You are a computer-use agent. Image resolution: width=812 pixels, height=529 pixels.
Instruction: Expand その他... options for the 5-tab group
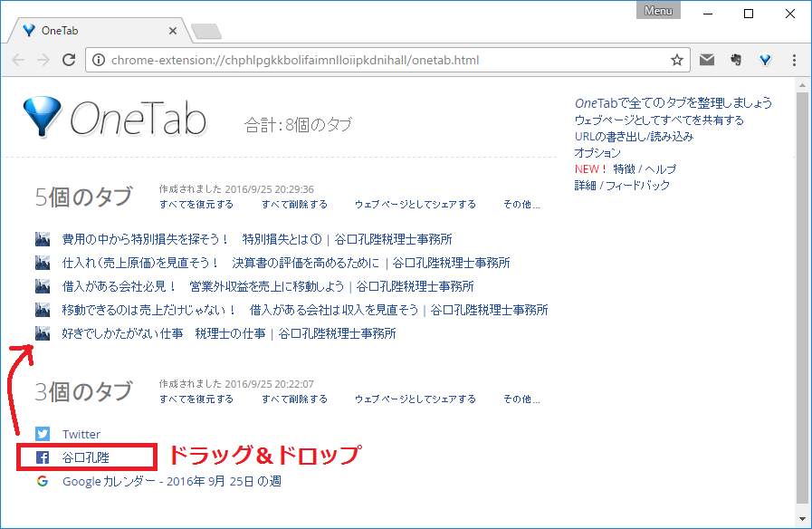[521, 205]
